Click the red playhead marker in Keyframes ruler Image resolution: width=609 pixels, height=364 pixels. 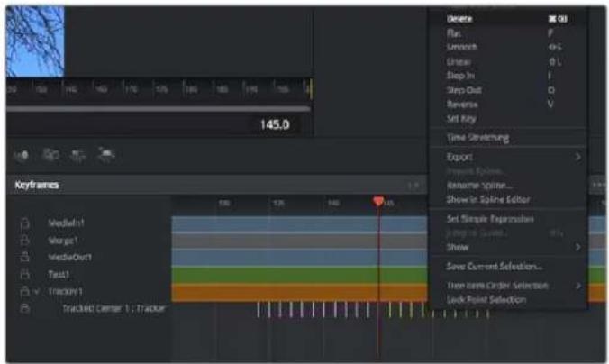377,201
